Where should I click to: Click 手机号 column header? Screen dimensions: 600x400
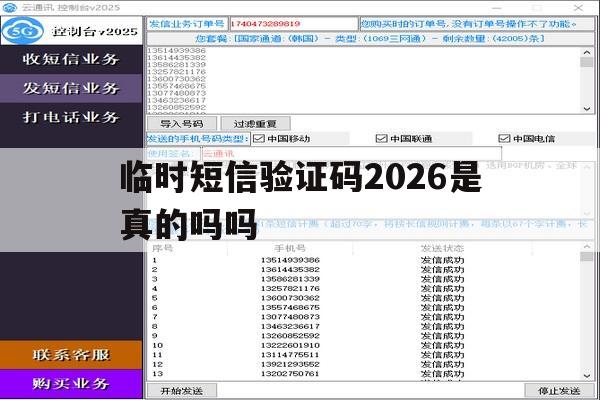tap(290, 248)
